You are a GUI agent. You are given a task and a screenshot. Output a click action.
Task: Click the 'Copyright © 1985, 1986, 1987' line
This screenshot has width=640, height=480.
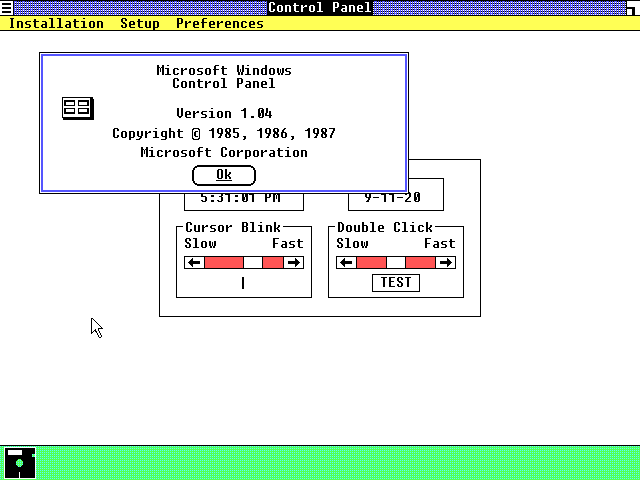tap(224, 133)
